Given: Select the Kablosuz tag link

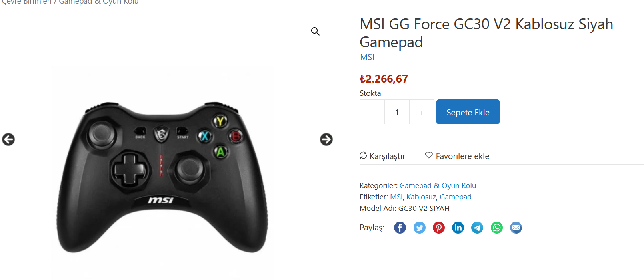Looking at the screenshot, I should click(x=421, y=197).
